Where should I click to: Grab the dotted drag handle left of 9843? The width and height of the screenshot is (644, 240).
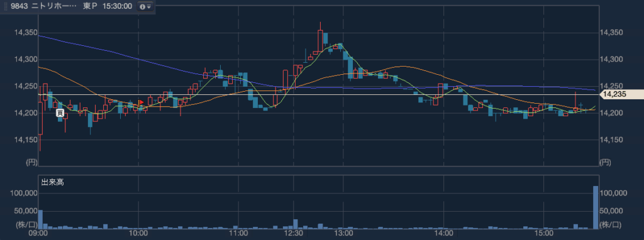point(5,6)
